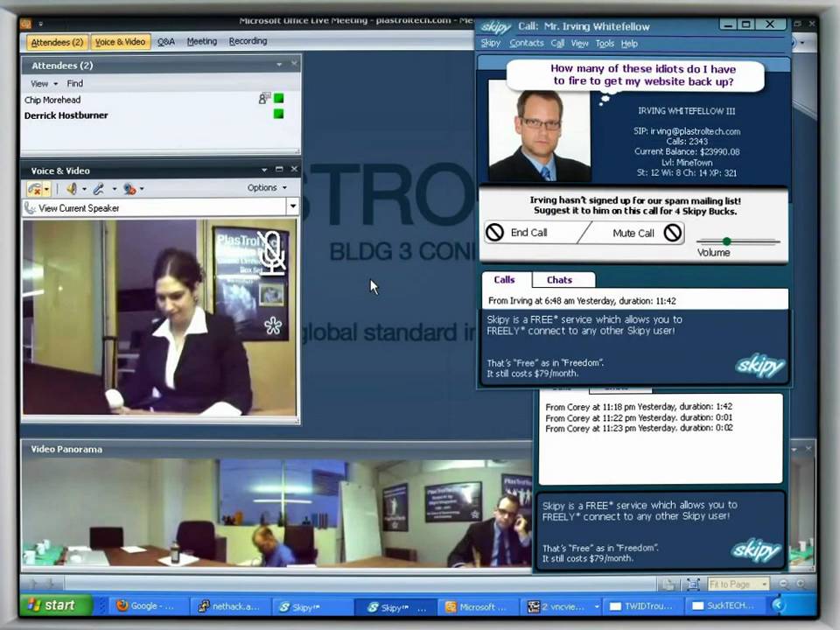This screenshot has width=840, height=630.
Task: Open the View dropdown in Attendees pane
Action: coord(44,84)
